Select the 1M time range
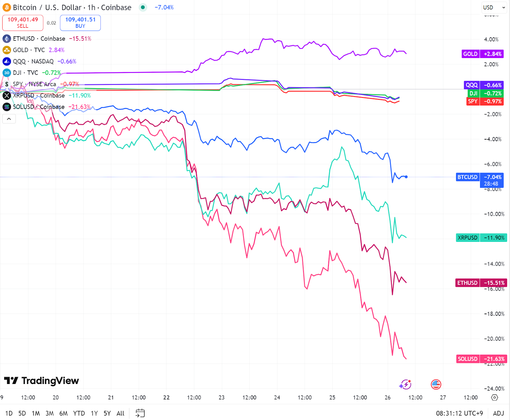Viewport: 510px width, 420px height. tap(36, 413)
